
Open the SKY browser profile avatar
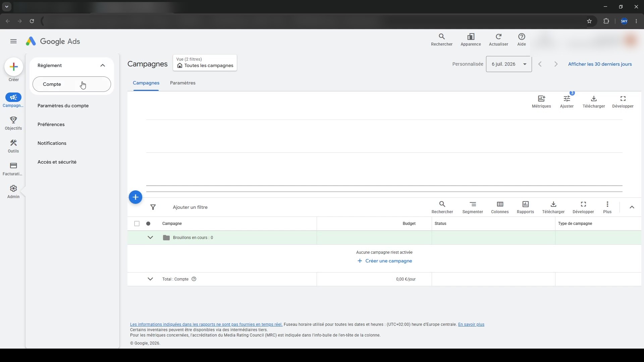click(x=624, y=21)
